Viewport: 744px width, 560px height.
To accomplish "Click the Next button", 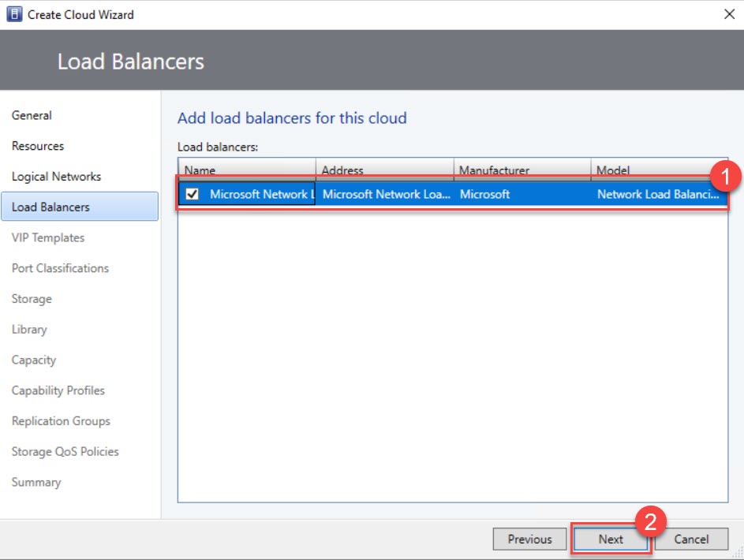I will (x=610, y=539).
